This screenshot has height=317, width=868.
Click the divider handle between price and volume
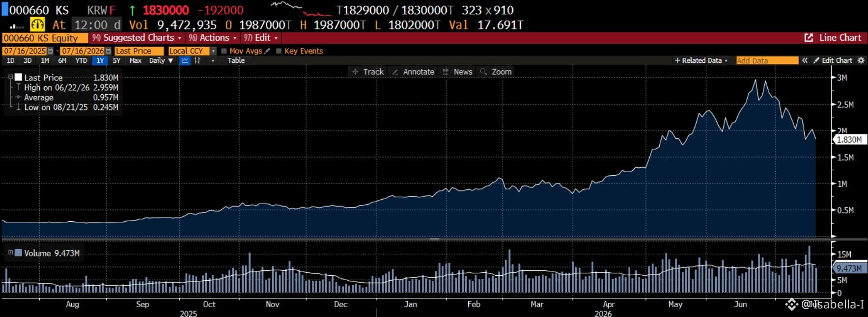pyautogui.click(x=434, y=239)
